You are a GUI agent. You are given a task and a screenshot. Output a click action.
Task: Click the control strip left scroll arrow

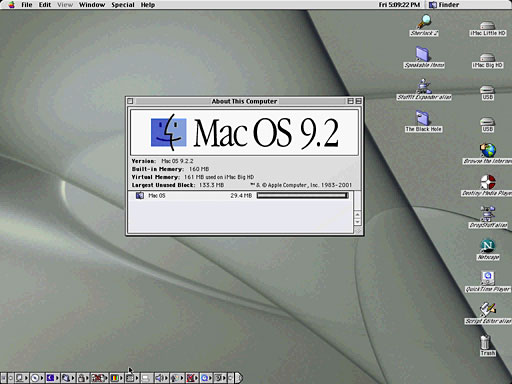tap(10, 378)
